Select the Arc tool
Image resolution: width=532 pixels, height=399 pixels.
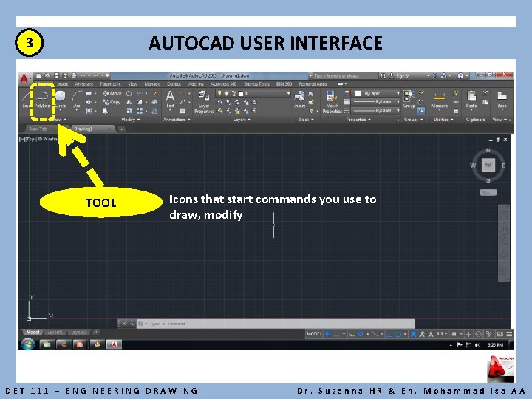point(77,100)
